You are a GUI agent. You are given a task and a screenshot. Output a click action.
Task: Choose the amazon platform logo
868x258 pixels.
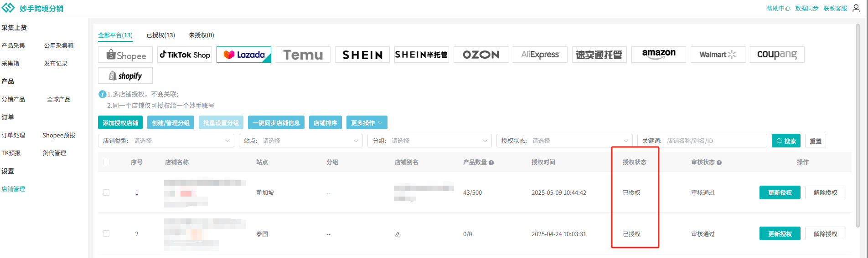659,55
